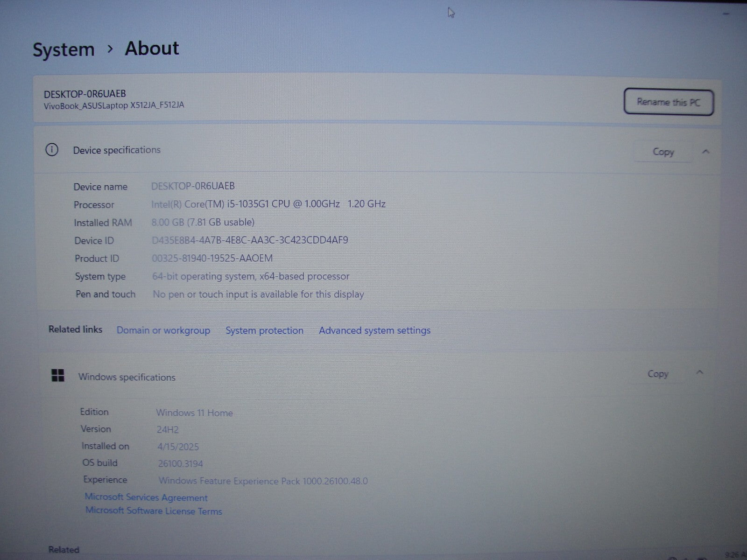
Task: Click the Windows specifications header label
Action: (127, 377)
